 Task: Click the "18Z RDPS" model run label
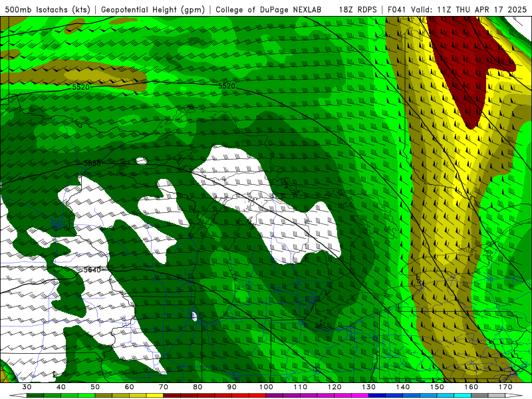tap(358, 9)
